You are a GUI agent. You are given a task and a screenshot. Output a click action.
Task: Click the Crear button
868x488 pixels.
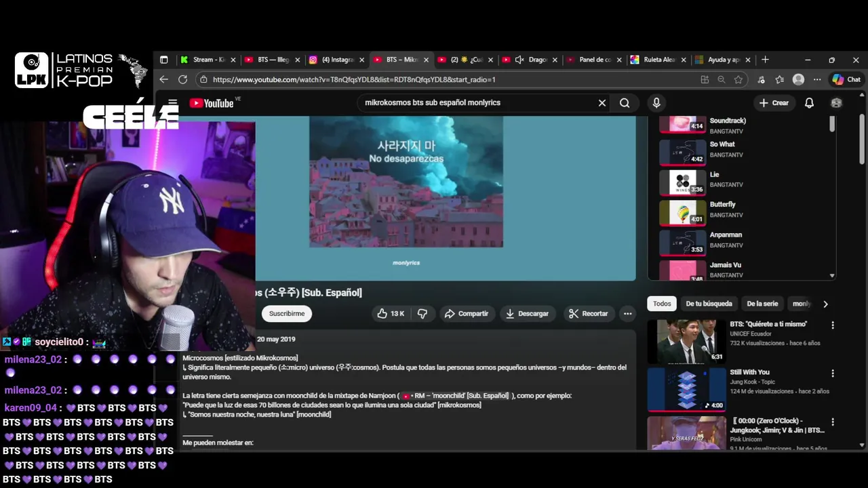click(774, 103)
